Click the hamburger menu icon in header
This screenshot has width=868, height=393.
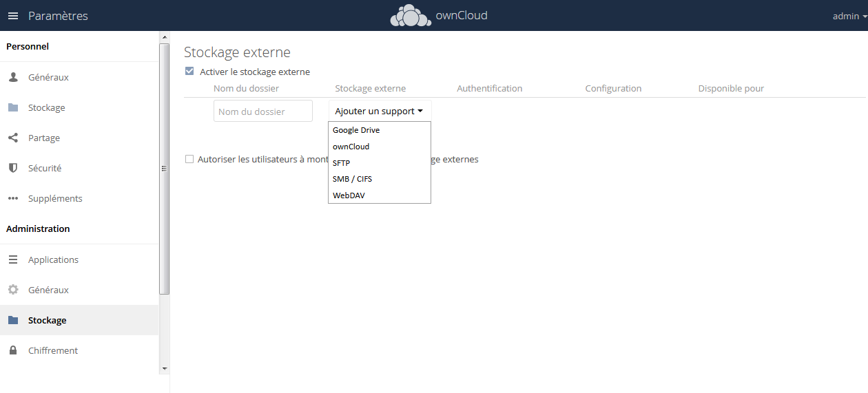[13, 16]
